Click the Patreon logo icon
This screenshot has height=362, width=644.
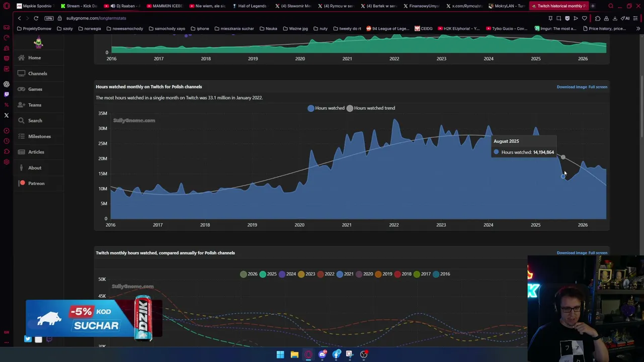tap(22, 183)
